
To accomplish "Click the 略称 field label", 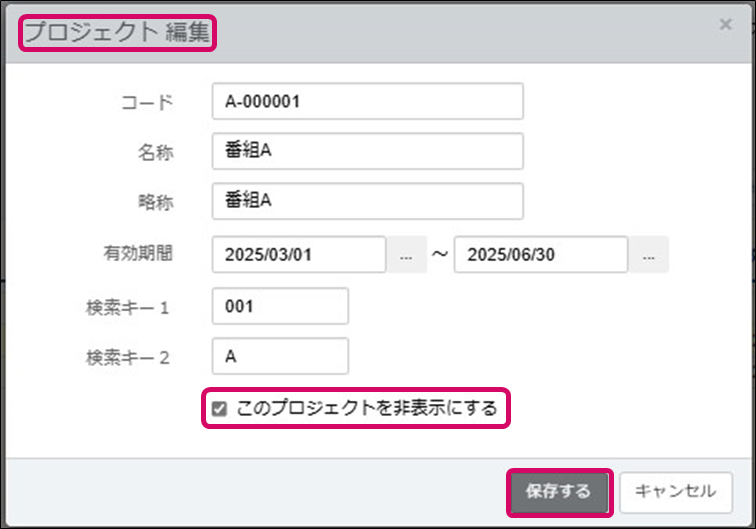I will click(x=156, y=202).
